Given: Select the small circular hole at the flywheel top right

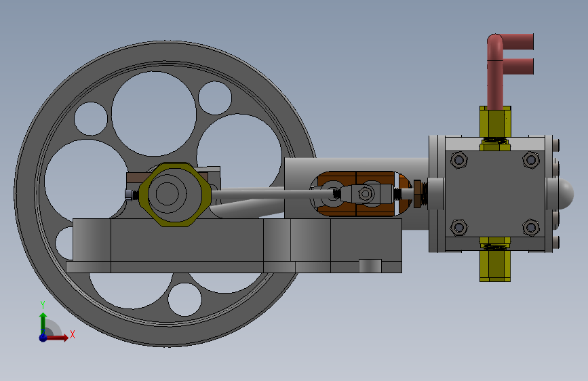Looking at the screenshot, I should (x=215, y=98).
